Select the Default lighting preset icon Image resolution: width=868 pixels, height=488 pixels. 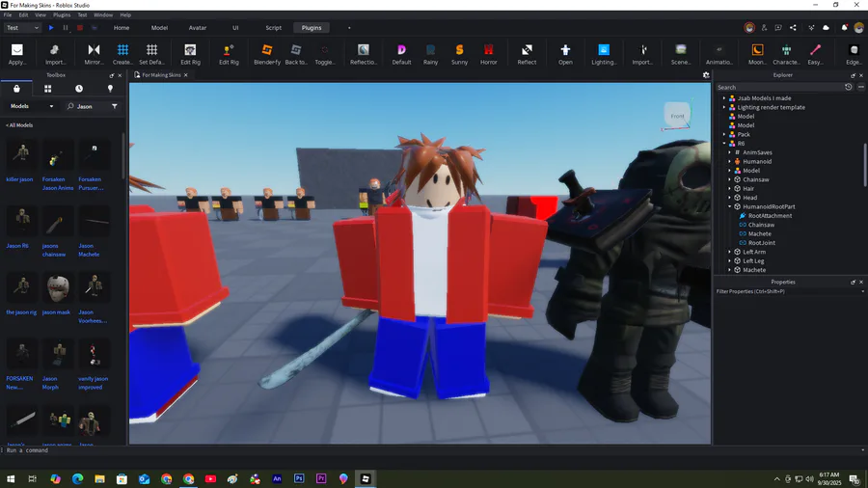(x=401, y=50)
